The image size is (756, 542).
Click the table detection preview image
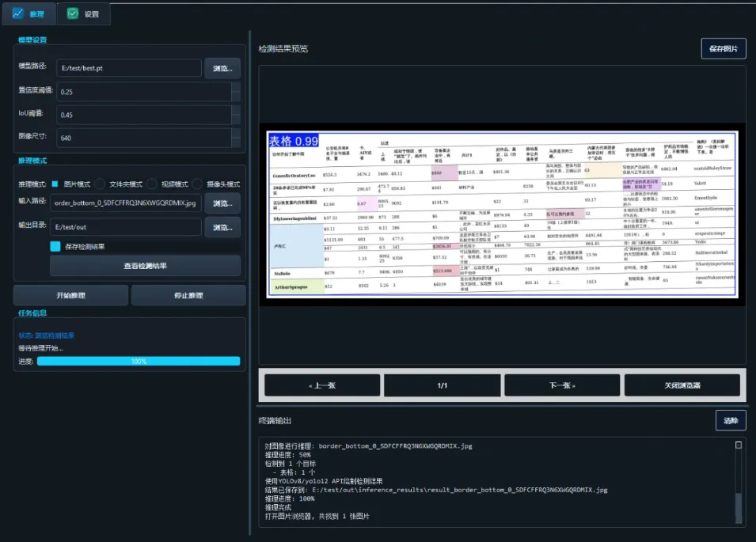[x=502, y=216]
